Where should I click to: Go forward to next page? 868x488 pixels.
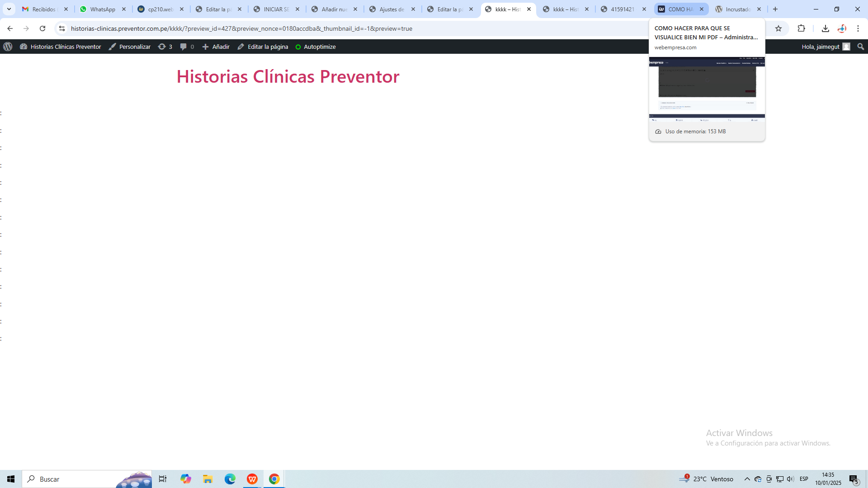coord(26,28)
